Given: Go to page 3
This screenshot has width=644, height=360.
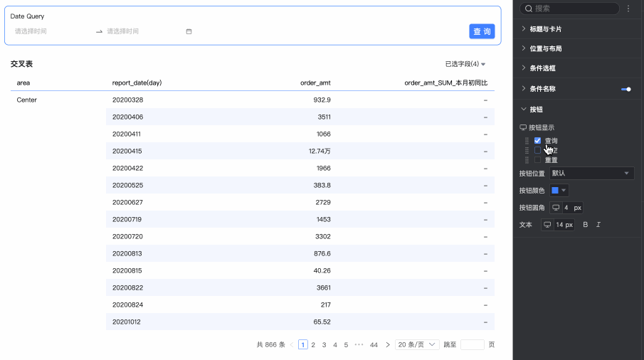Looking at the screenshot, I should (324, 345).
